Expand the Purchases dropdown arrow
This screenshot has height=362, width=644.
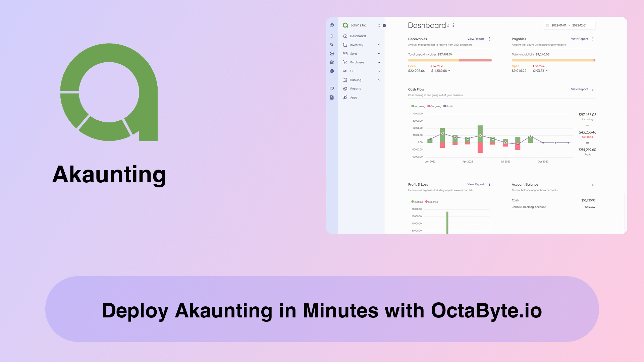point(379,62)
